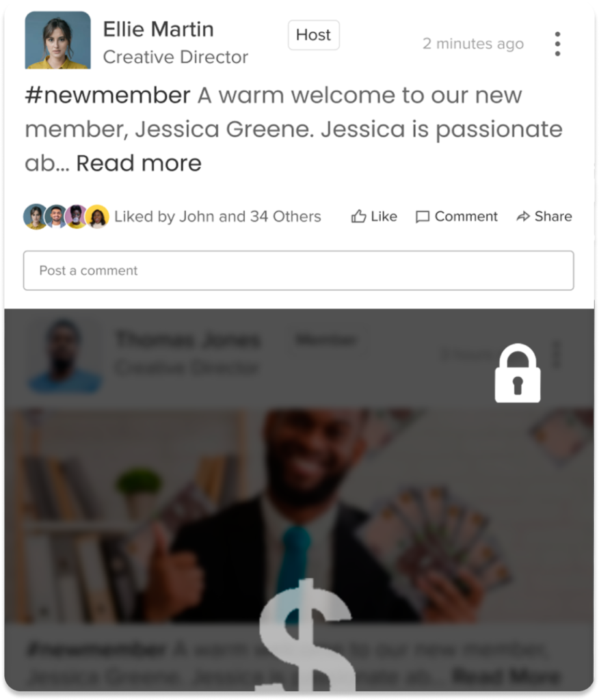
Task: Click the speech bubble Comment icon
Action: pos(422,217)
